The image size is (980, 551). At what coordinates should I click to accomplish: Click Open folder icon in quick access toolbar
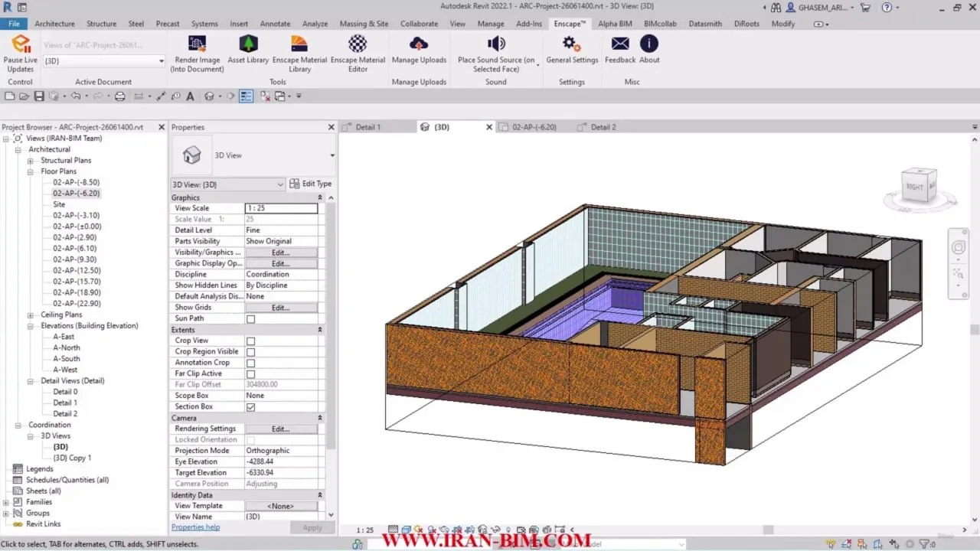tap(24, 96)
